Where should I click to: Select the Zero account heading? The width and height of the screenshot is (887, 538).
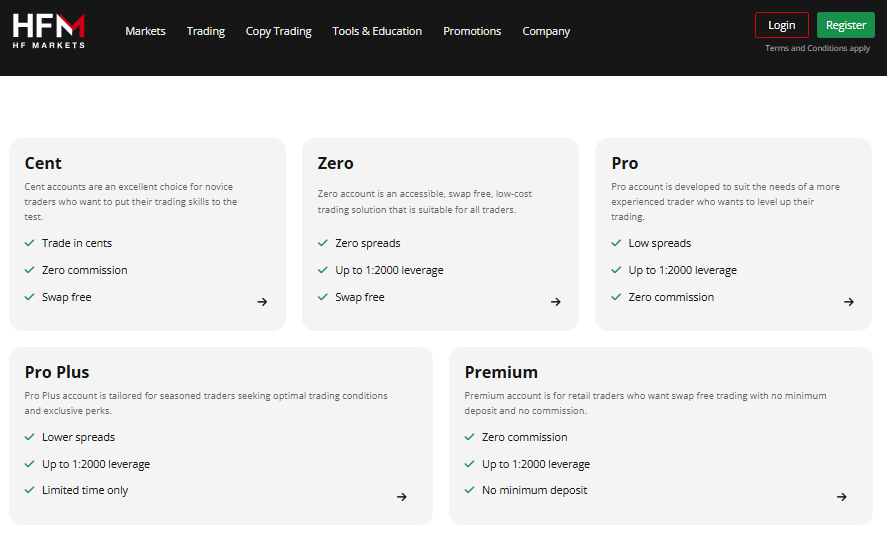pos(335,163)
